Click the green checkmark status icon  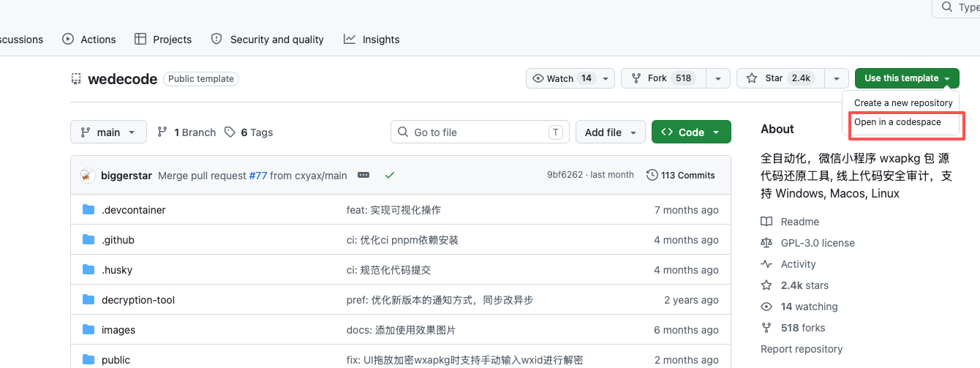click(390, 176)
